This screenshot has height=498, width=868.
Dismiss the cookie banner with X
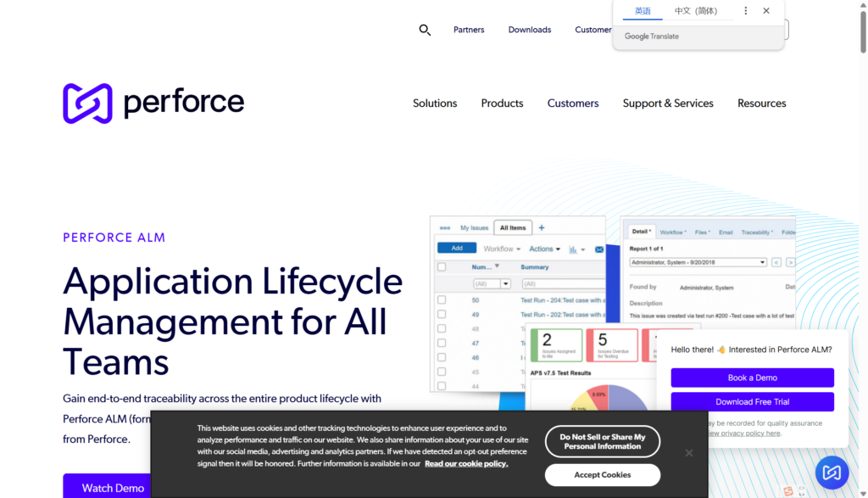click(x=689, y=453)
